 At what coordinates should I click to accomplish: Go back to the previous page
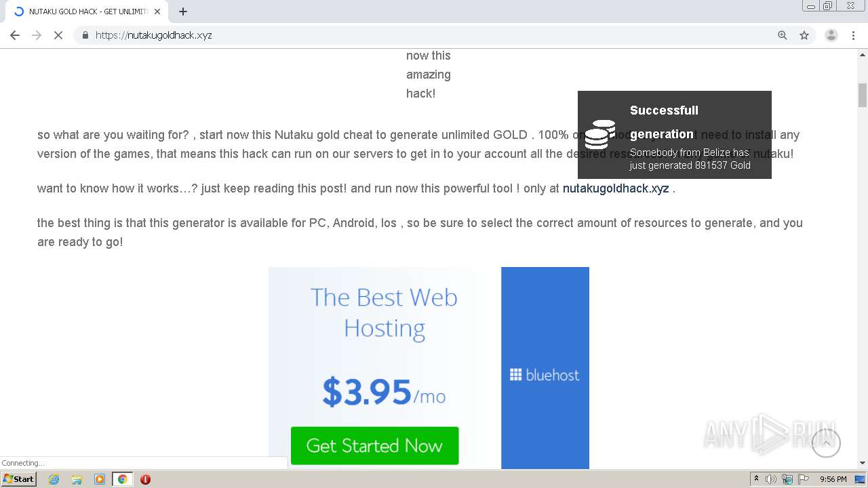coord(15,35)
